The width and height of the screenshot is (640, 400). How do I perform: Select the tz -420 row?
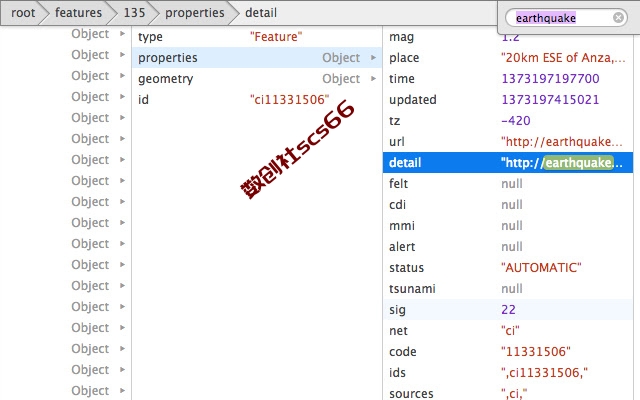pyautogui.click(x=508, y=120)
